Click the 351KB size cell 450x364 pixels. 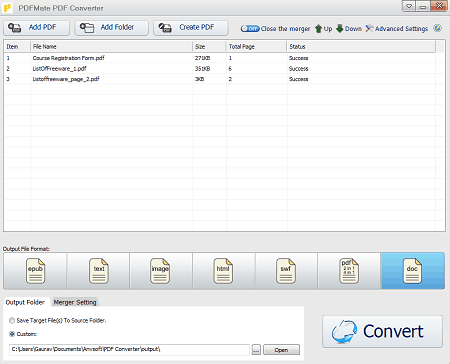tap(202, 69)
